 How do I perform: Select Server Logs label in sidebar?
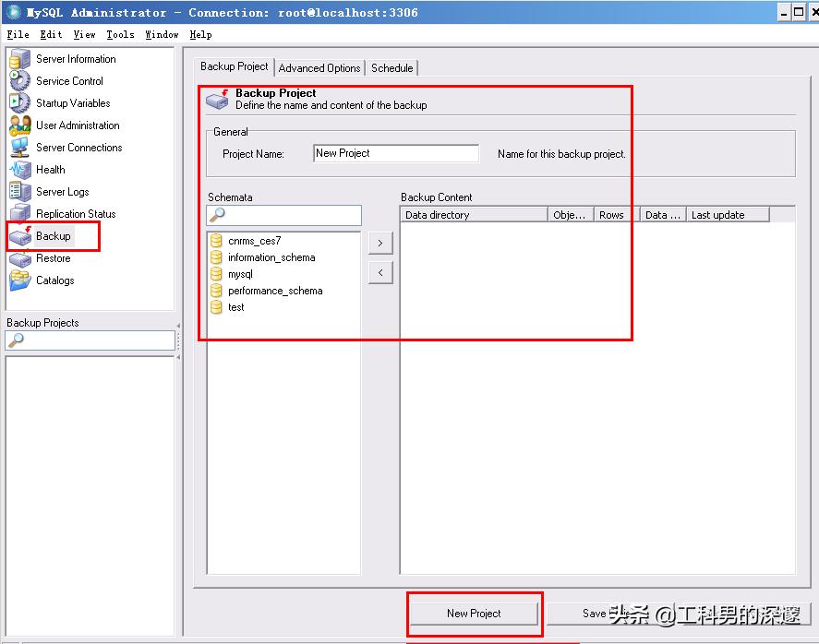[x=63, y=192]
